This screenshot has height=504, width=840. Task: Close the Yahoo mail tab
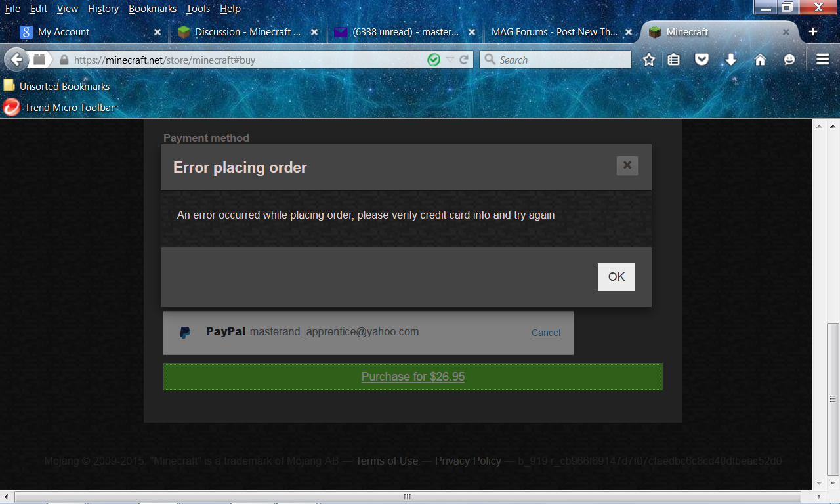[471, 32]
